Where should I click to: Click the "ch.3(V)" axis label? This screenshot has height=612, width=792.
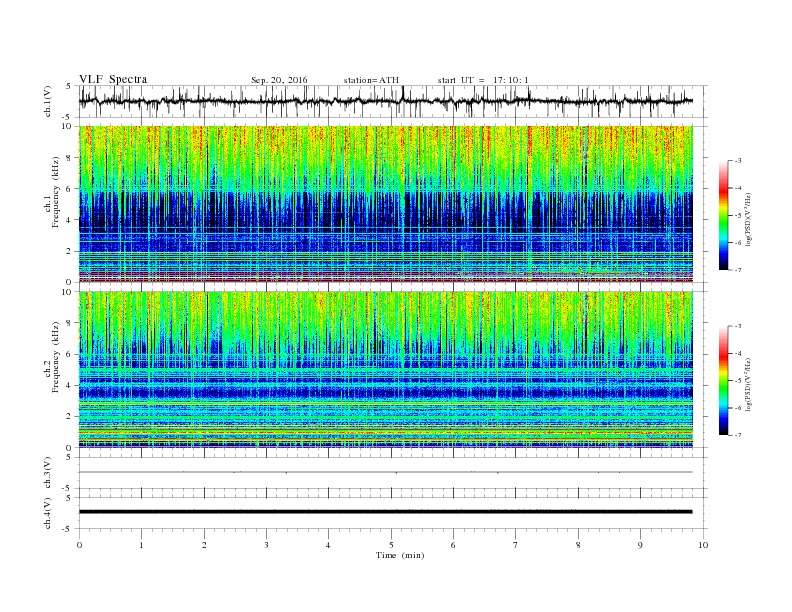(x=47, y=473)
